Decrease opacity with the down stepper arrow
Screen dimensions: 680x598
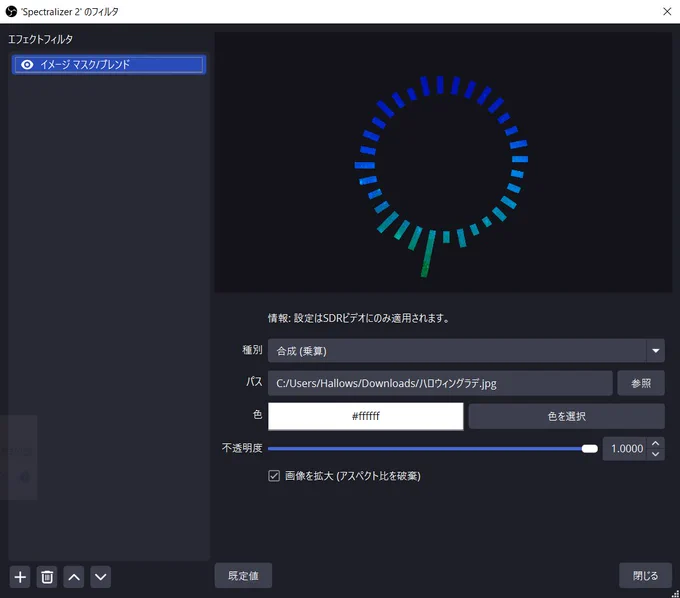(x=655, y=454)
